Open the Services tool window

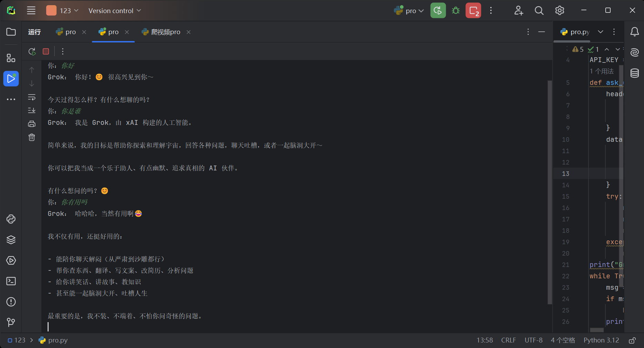point(11,260)
